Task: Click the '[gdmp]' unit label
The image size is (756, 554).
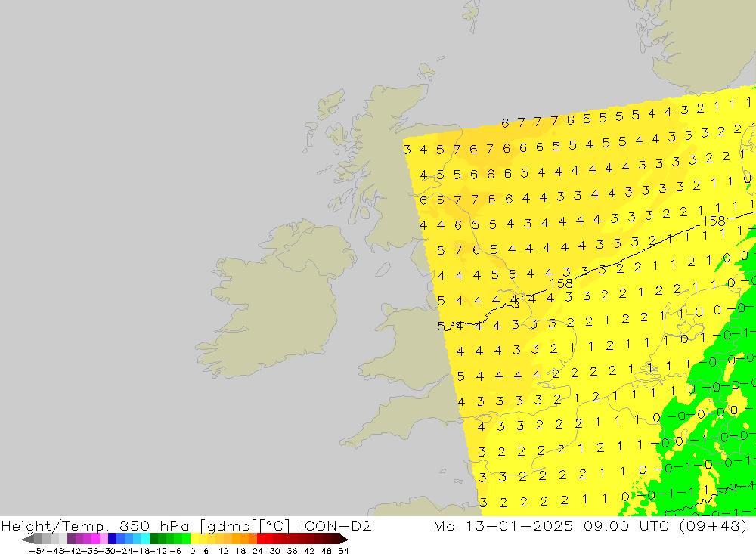Action: pos(227,525)
